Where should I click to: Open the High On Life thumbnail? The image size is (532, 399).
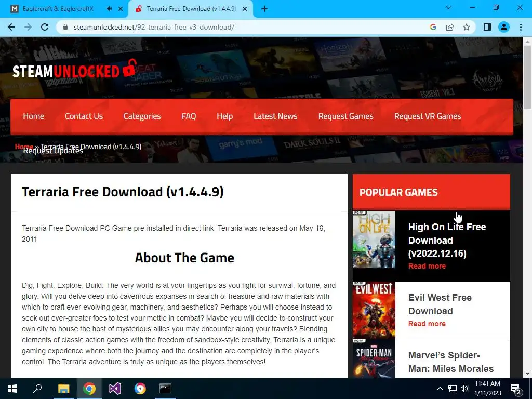(x=374, y=240)
